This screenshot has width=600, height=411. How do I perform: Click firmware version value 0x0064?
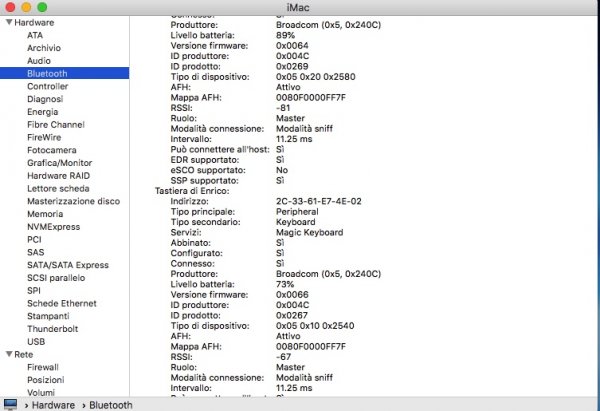(292, 46)
